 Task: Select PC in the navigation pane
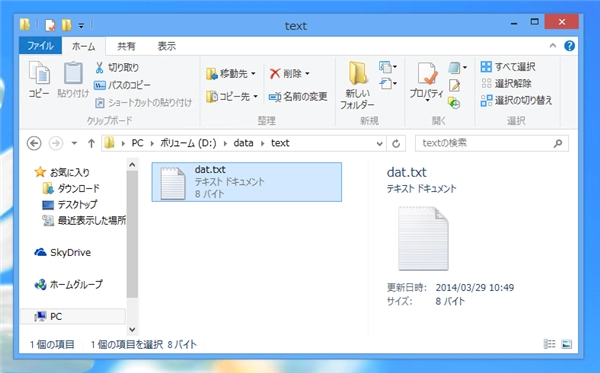click(73, 316)
